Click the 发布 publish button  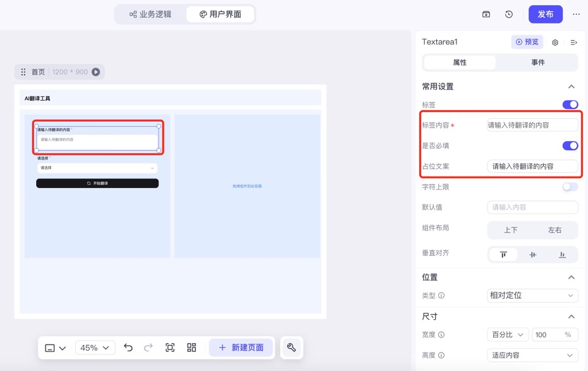click(545, 14)
